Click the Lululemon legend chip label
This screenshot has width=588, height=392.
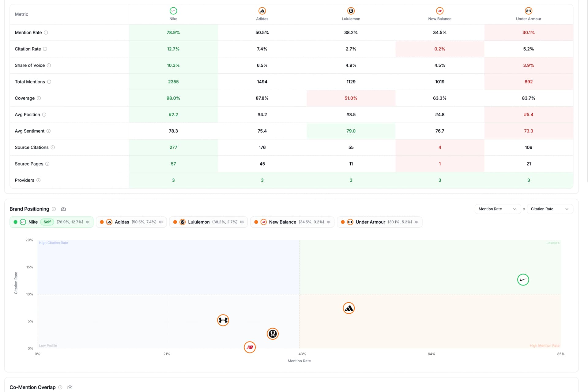199,222
